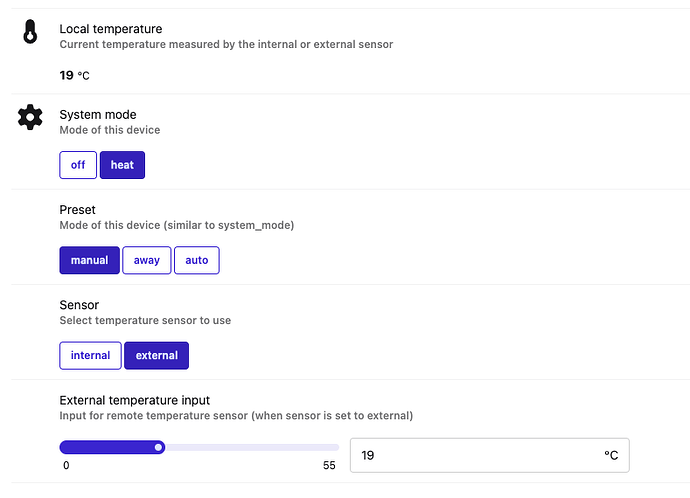This screenshot has width=690, height=498.
Task: Click the thermometer icon beside Local temperature
Action: click(30, 33)
